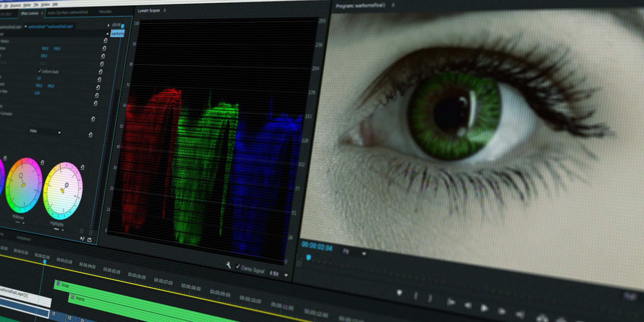644x322 pixels.
Task: Click the fx badge on Horns clip
Action: (x=73, y=297)
